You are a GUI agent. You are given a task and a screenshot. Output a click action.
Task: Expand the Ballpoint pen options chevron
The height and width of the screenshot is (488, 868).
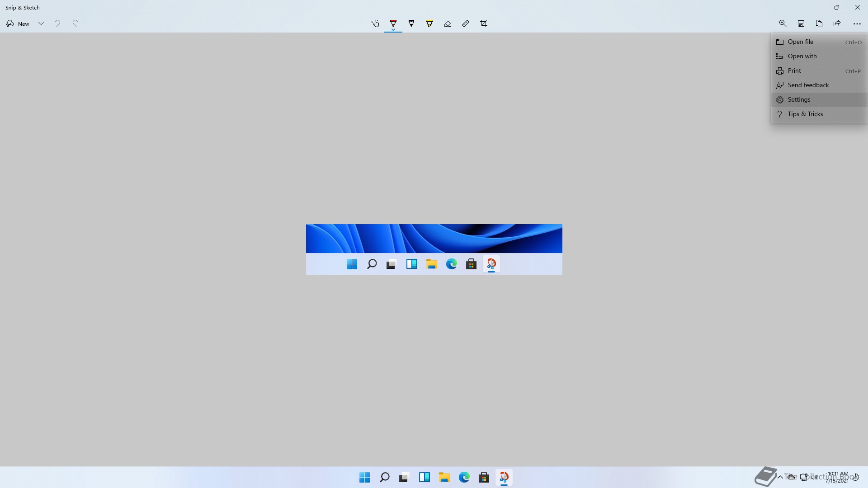pos(393,30)
